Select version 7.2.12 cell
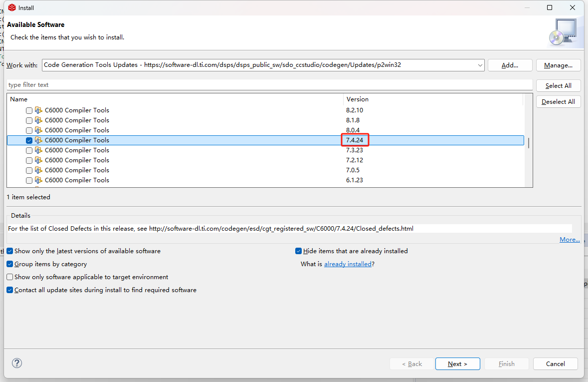588x382 pixels. click(355, 160)
